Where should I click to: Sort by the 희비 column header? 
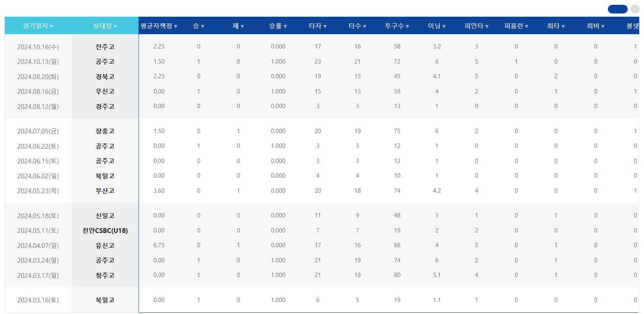pyautogui.click(x=596, y=26)
